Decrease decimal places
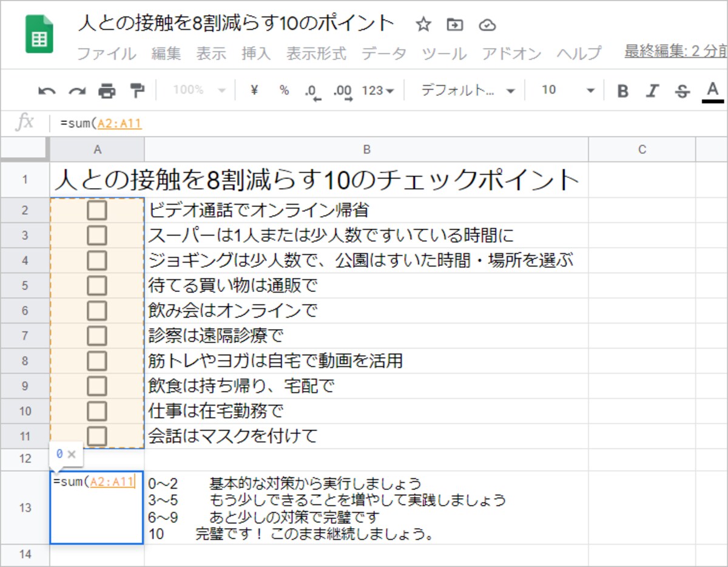This screenshot has width=728, height=567. point(312,92)
